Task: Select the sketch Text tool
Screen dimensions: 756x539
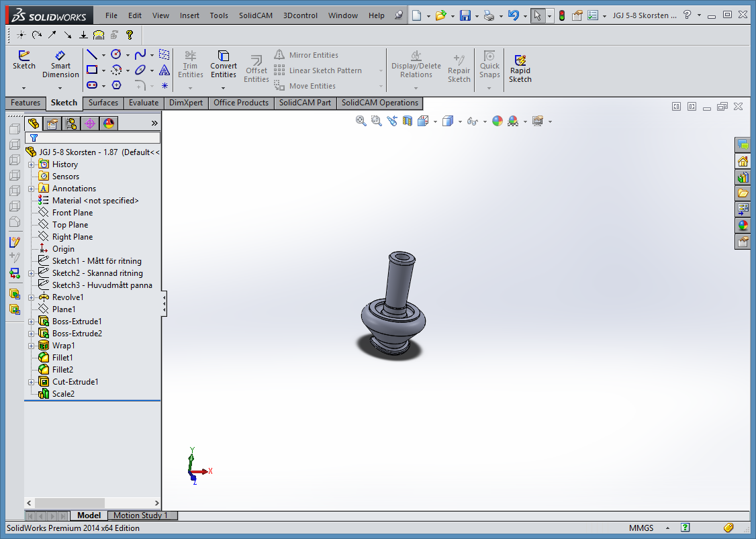Action: click(x=164, y=70)
